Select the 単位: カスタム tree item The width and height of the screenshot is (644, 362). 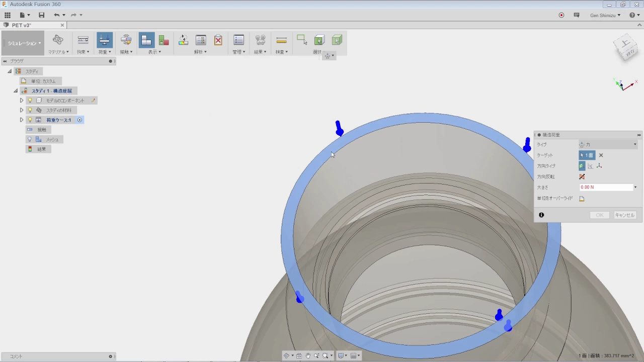[41, 81]
